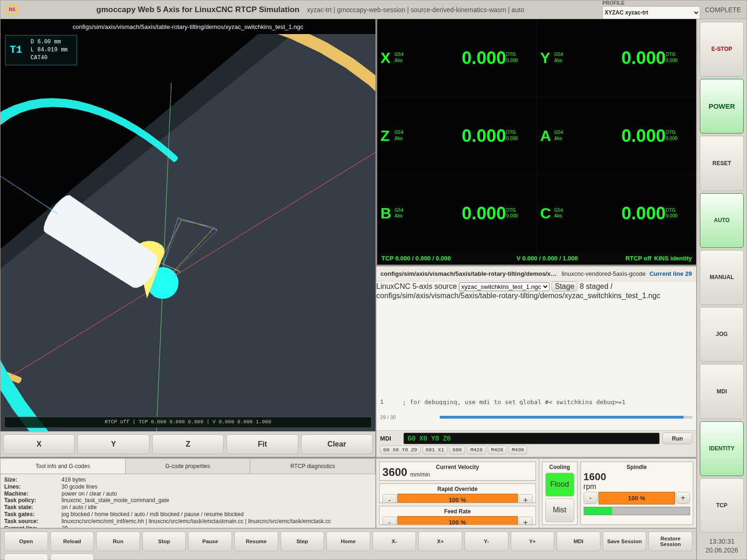Enable IDENTITY kinematics
This screenshot has height=560, width=747.
[721, 448]
